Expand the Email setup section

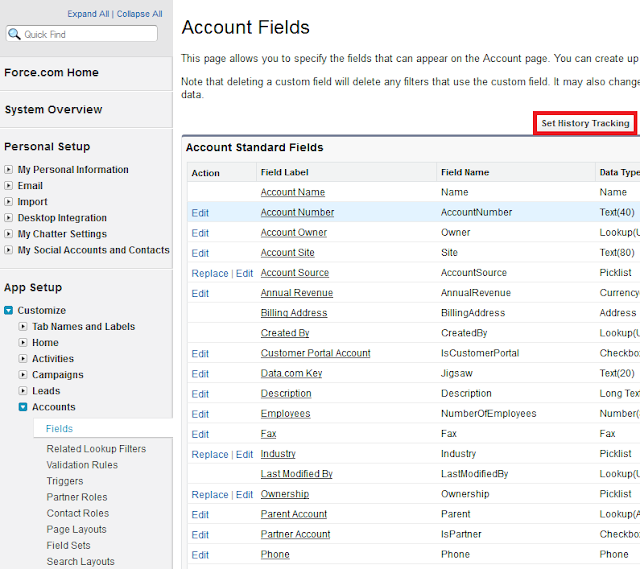pos(9,186)
